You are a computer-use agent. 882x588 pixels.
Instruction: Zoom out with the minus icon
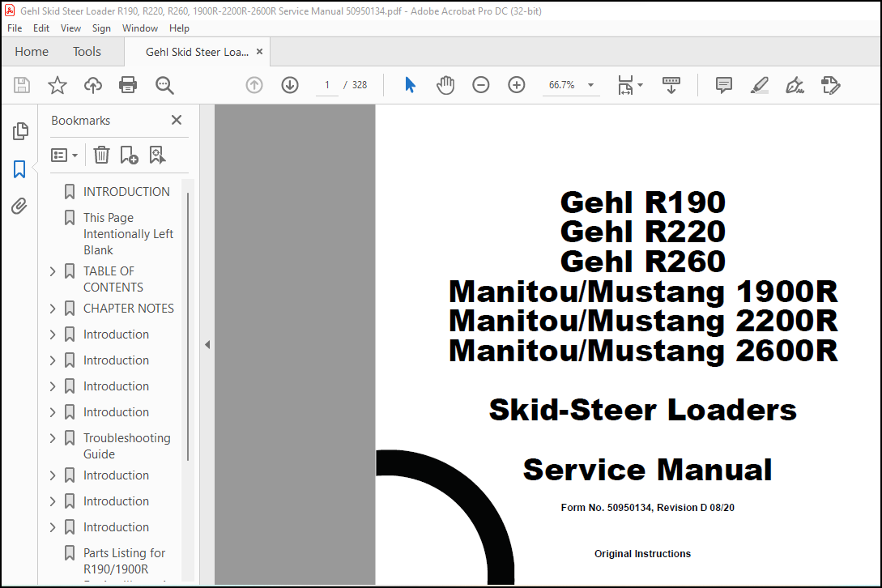[x=480, y=85]
